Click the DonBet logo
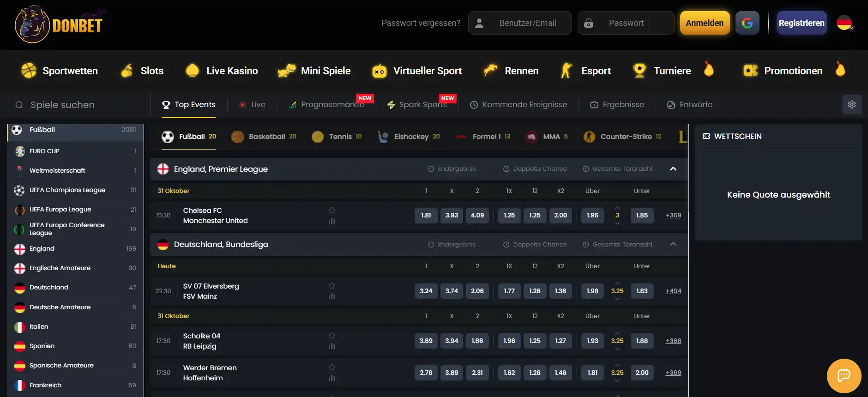868x397 pixels. click(59, 24)
